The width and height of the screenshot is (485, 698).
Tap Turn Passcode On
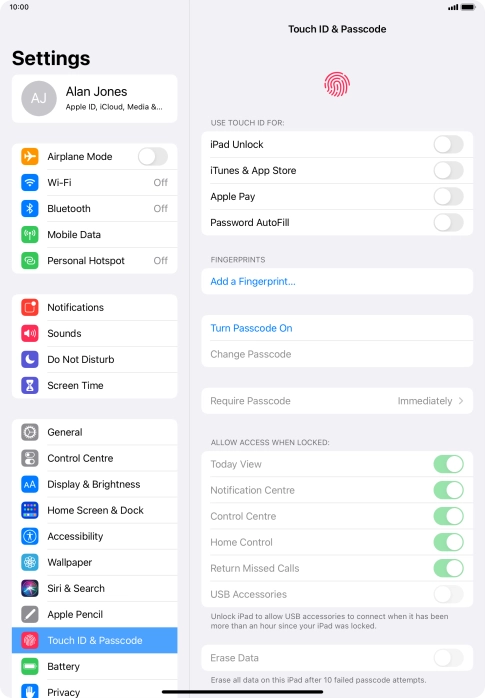(251, 328)
